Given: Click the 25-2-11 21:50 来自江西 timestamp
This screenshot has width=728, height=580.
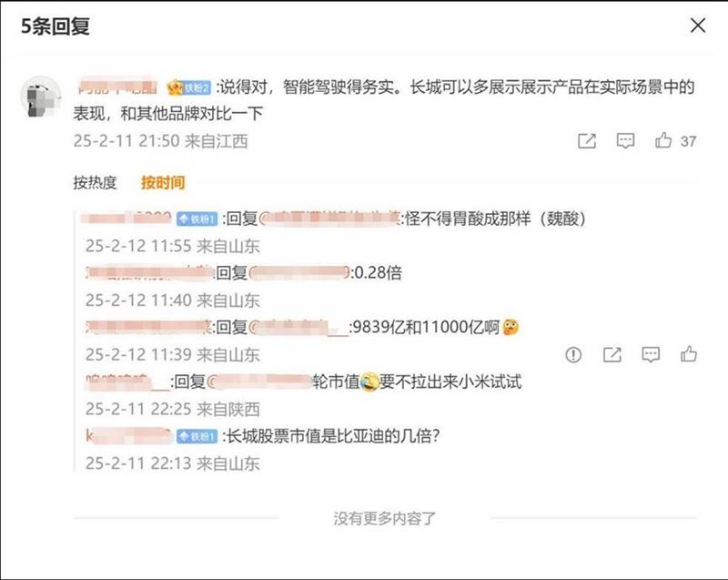Looking at the screenshot, I should click(x=160, y=141).
